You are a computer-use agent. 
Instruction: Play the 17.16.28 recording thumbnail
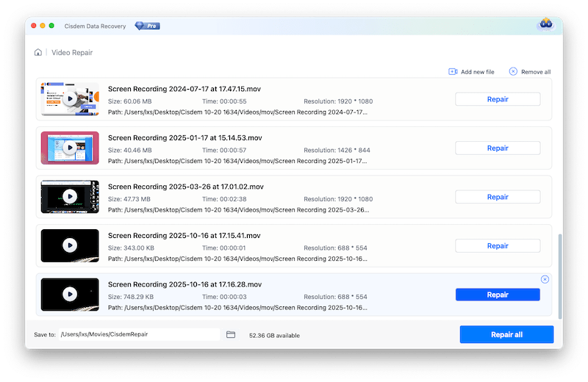pos(70,294)
